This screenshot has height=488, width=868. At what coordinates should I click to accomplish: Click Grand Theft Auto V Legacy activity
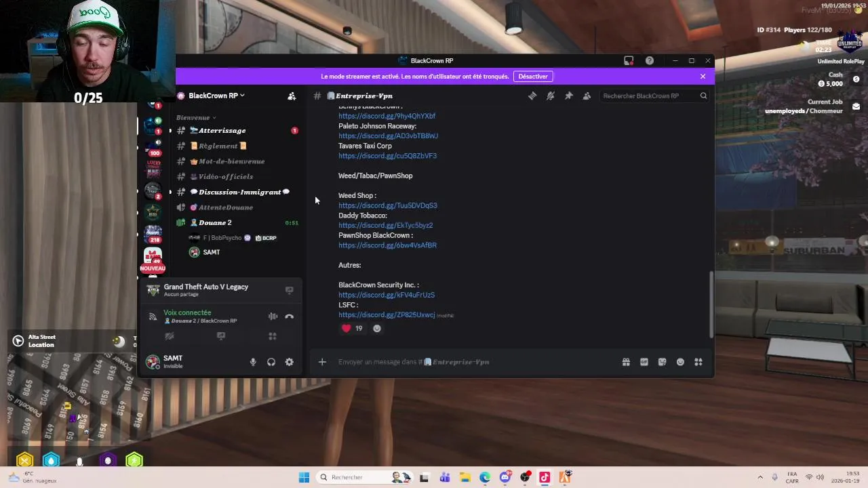tap(205, 287)
